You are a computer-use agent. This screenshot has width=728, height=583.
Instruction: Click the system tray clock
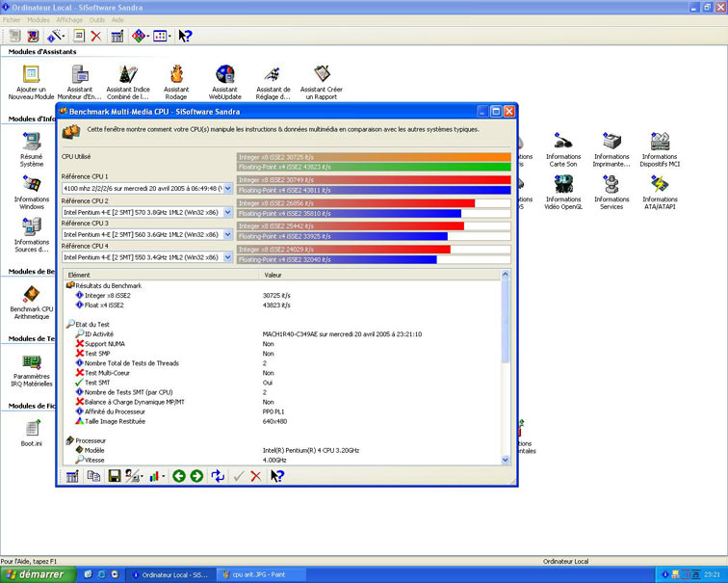[712, 574]
